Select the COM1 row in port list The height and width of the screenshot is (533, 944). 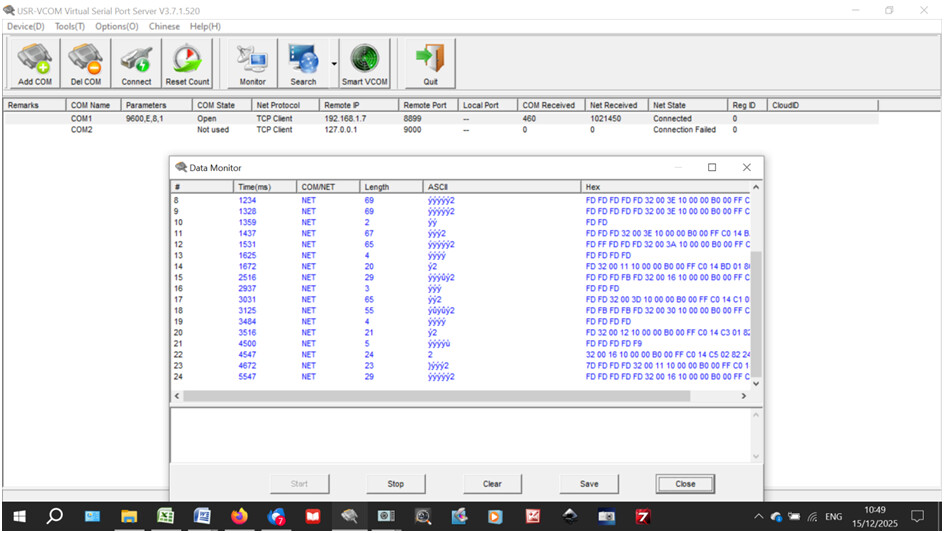pyautogui.click(x=82, y=118)
